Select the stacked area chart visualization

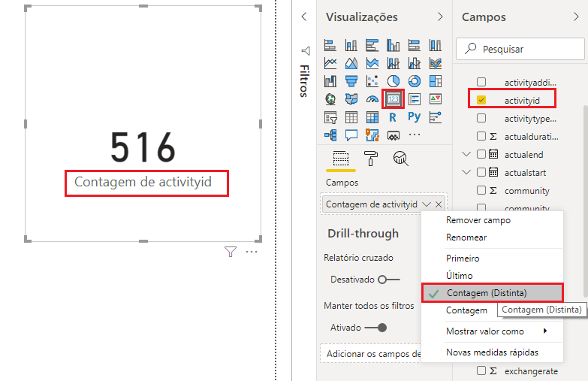(x=372, y=63)
